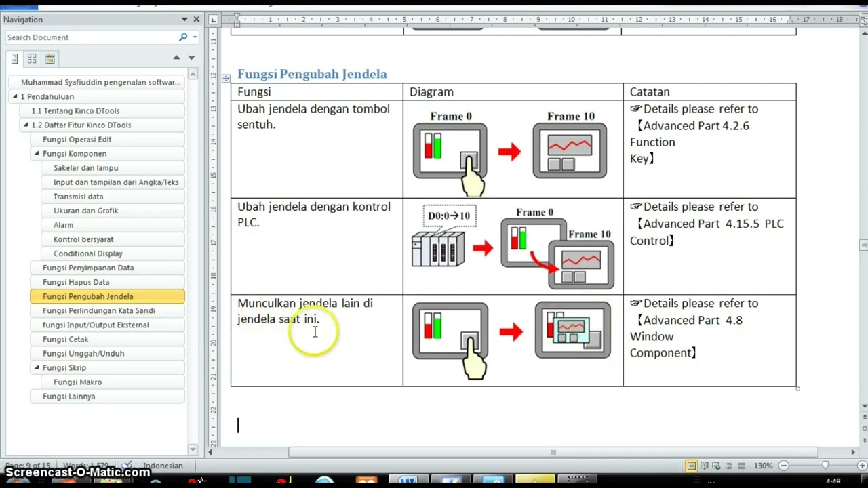This screenshot has height=488, width=868.
Task: Select highlighted Fungsi Pengubah Jendela heading
Action: (108, 296)
